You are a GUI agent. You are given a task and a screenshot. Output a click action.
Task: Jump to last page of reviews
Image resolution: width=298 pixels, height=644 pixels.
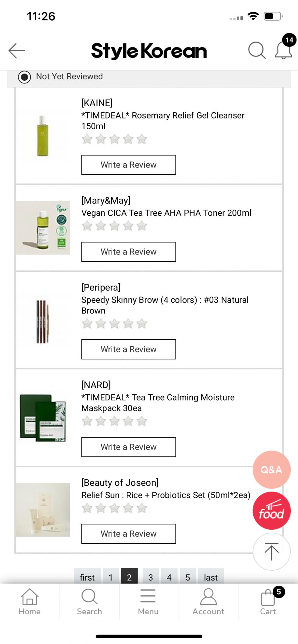click(x=211, y=577)
